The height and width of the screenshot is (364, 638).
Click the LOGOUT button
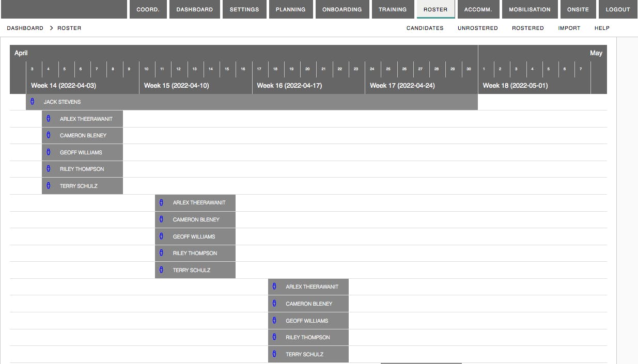click(x=618, y=9)
